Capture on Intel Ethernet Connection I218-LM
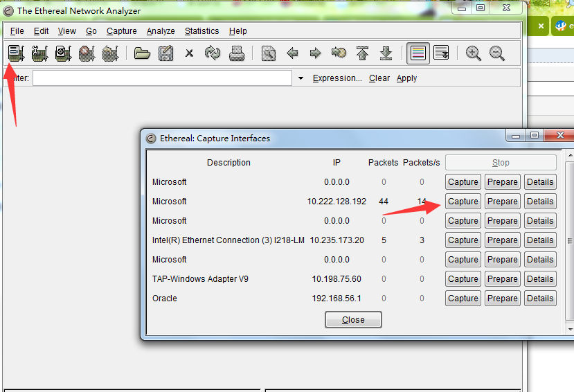 pos(463,240)
